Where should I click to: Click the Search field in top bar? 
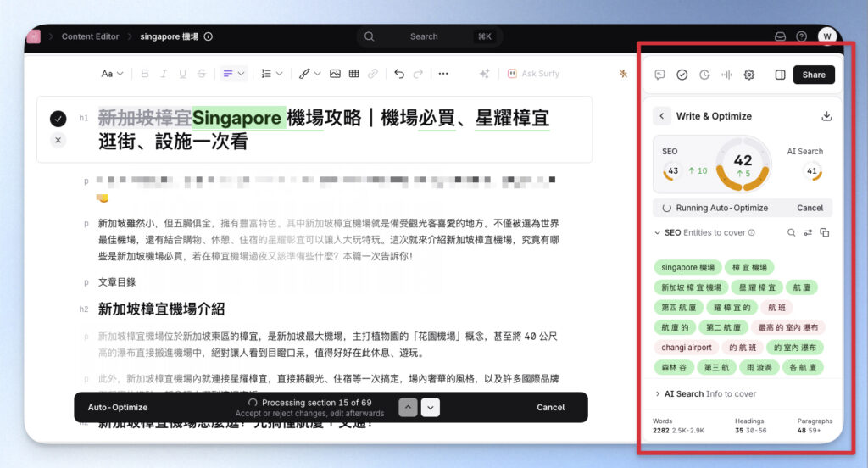pos(428,36)
